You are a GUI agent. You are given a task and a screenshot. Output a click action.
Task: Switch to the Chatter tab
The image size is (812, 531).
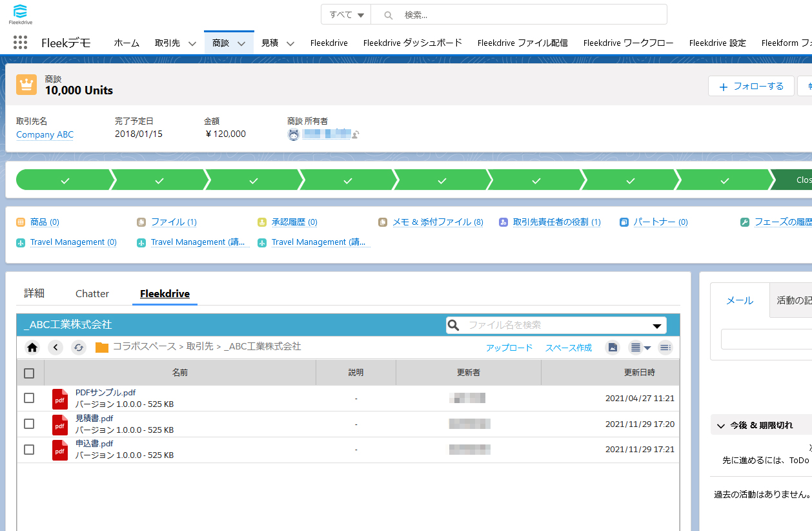(92, 293)
